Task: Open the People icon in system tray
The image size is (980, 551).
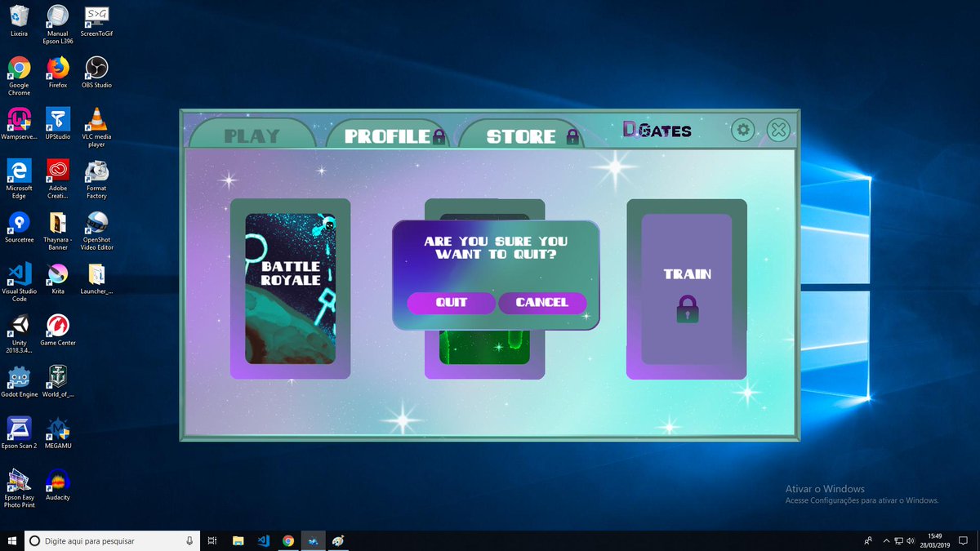Action: [867, 540]
